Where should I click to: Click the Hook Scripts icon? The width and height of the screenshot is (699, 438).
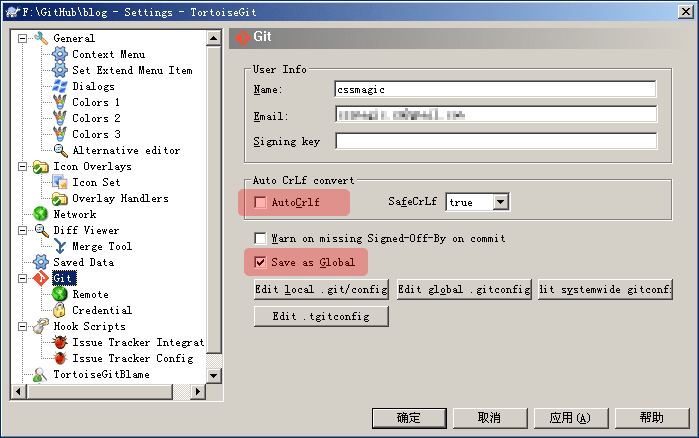coord(41,326)
